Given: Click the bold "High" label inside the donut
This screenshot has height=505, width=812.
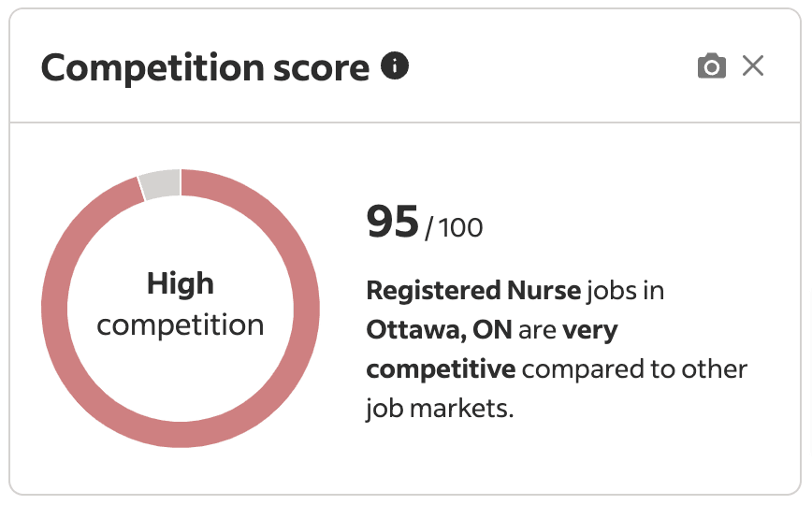Looking at the screenshot, I should [181, 283].
